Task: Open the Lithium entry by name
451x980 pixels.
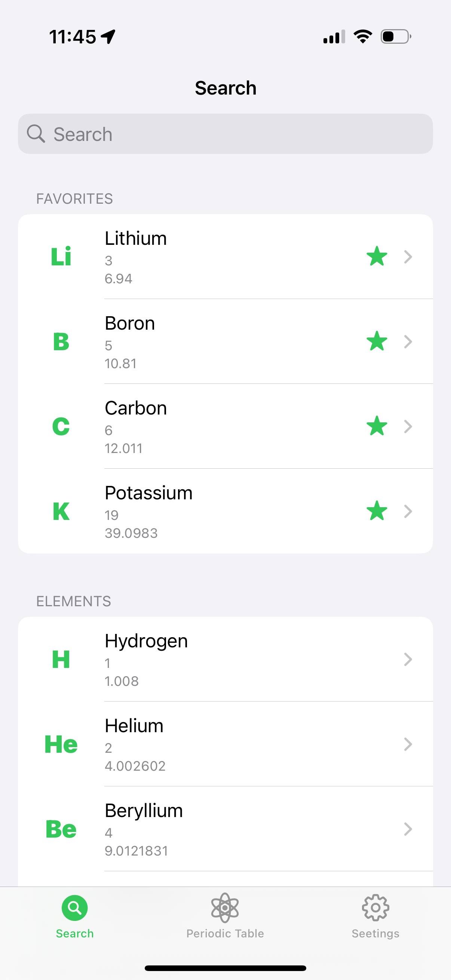Action: point(136,238)
